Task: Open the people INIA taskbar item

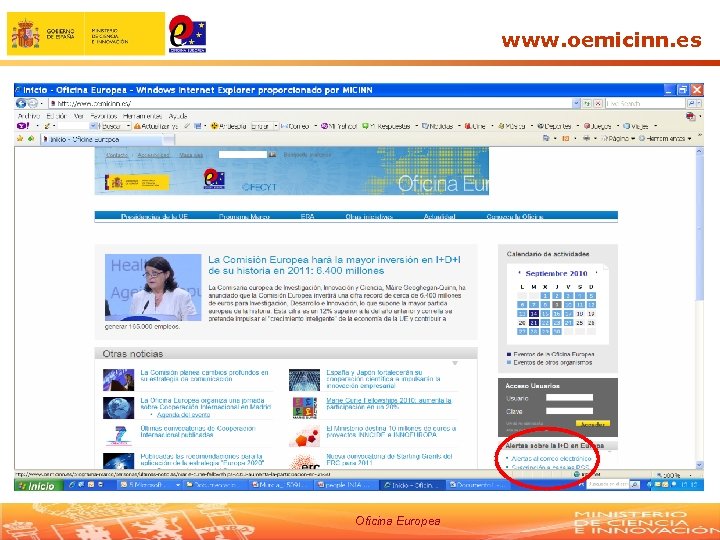Action: tap(346, 485)
